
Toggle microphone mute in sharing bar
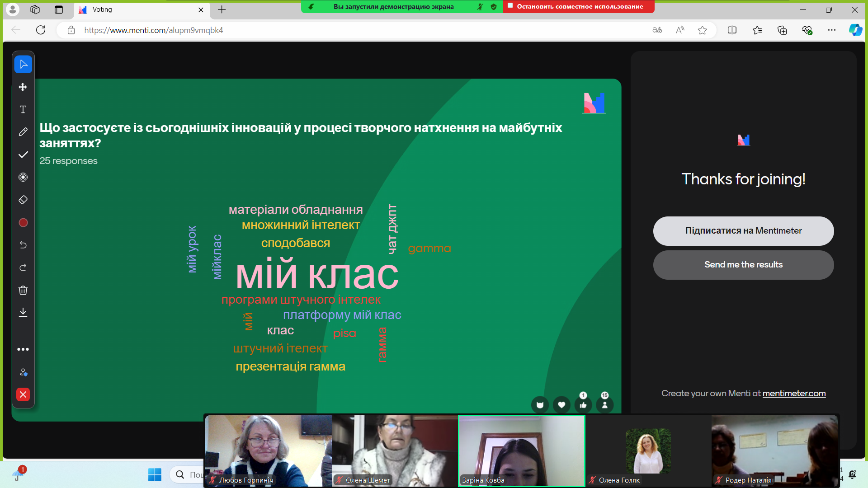click(x=480, y=7)
